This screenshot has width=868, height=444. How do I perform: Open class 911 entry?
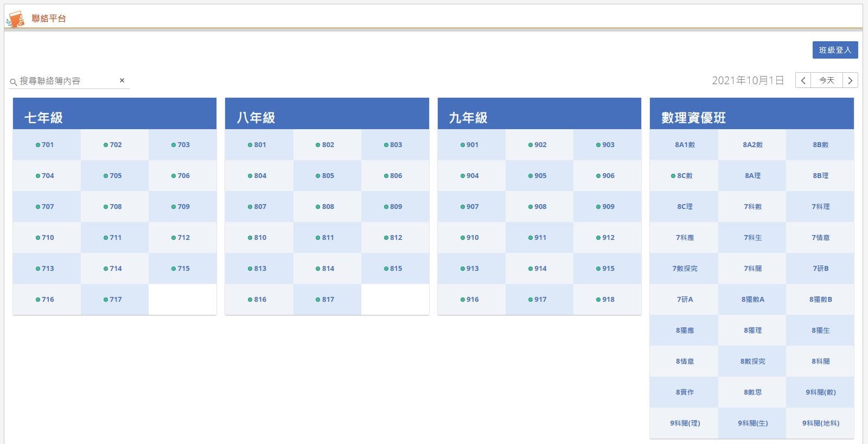(539, 238)
